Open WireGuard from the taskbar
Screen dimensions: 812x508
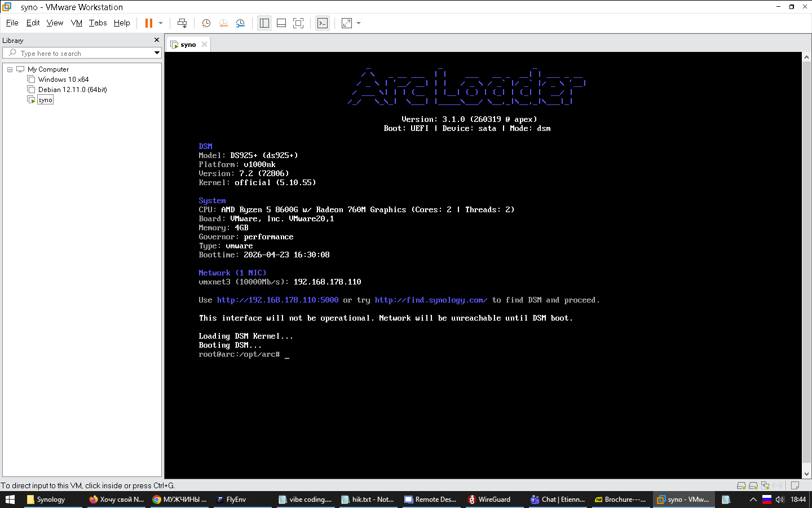pyautogui.click(x=489, y=500)
